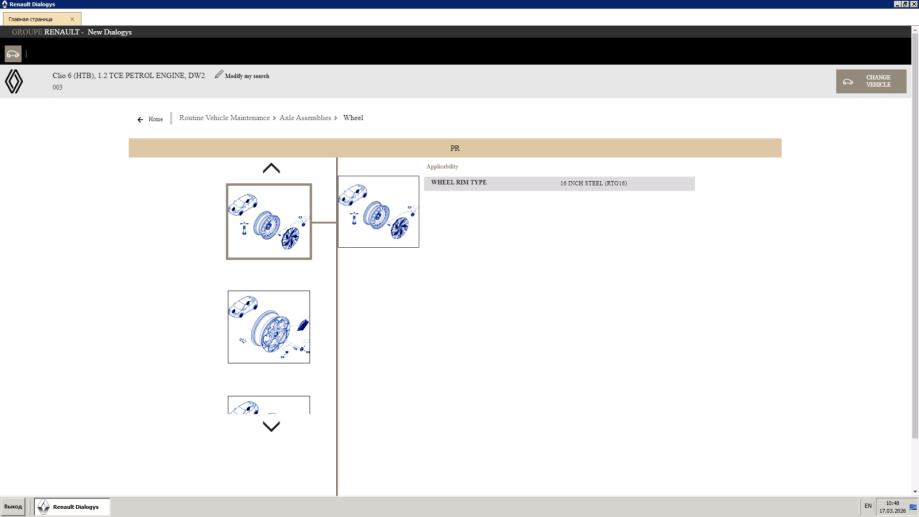Click the vehicle icon in black toolbar
The image size is (919, 517).
coord(13,54)
